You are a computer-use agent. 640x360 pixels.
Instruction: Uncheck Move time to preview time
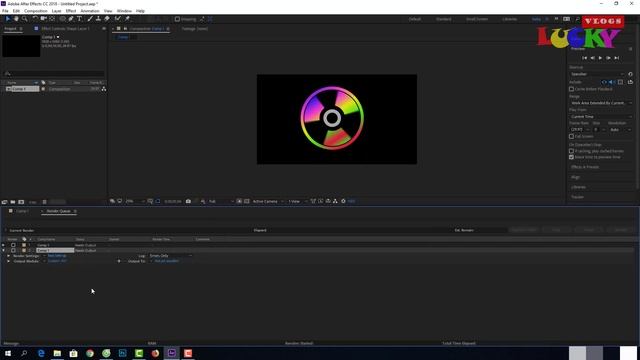(571, 157)
